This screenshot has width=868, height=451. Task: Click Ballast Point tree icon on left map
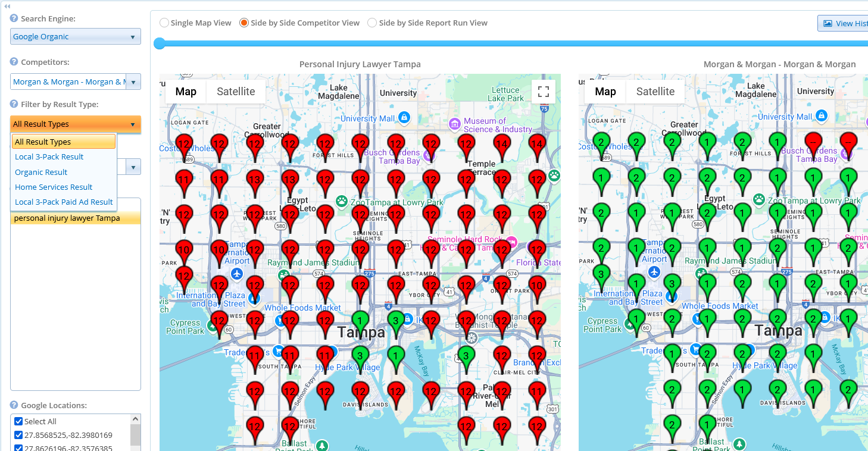322,445
